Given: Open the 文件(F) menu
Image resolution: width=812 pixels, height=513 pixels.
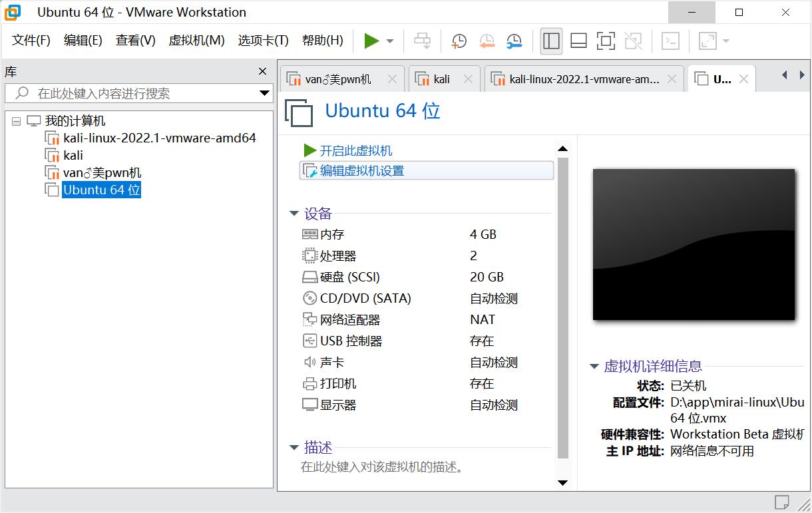Looking at the screenshot, I should pyautogui.click(x=31, y=41).
